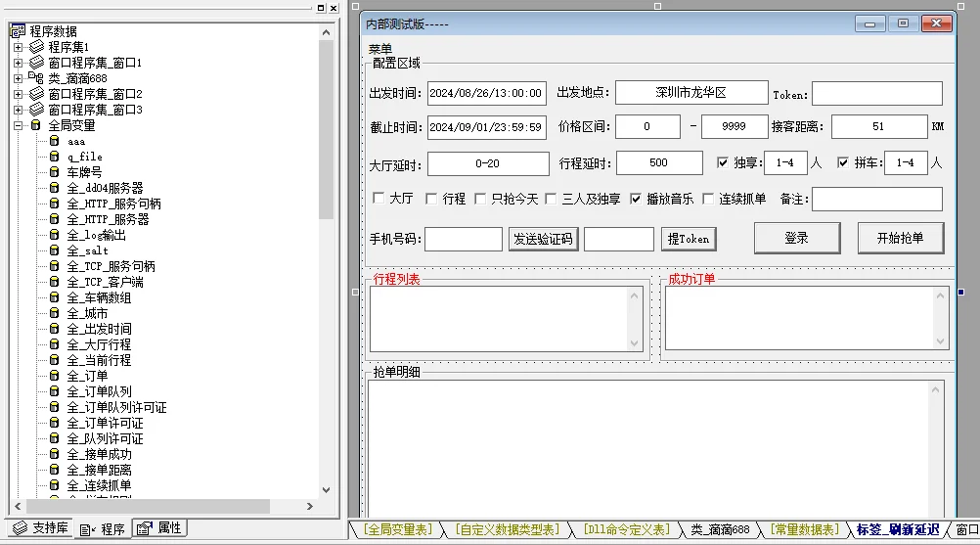Click the 程序数据 root icon
The height and width of the screenshot is (545, 980).
pyautogui.click(x=19, y=30)
